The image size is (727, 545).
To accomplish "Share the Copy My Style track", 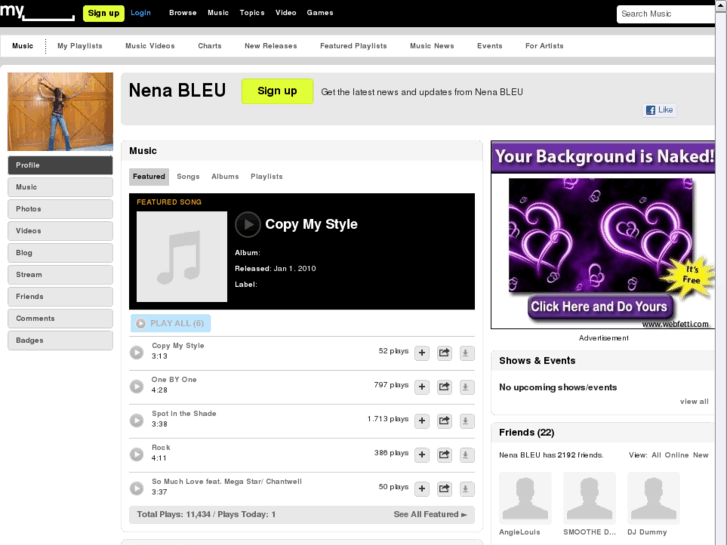I will pos(444,353).
